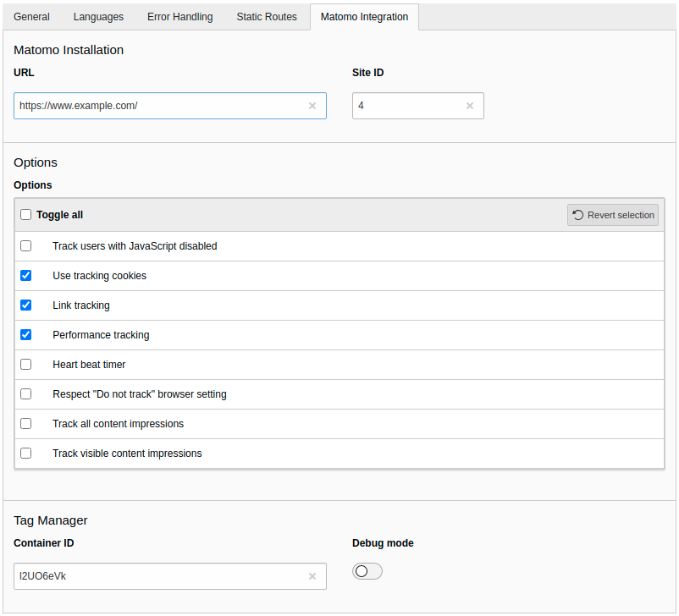The image size is (679, 616).
Task: Click the Toggle all label text
Action: click(60, 215)
